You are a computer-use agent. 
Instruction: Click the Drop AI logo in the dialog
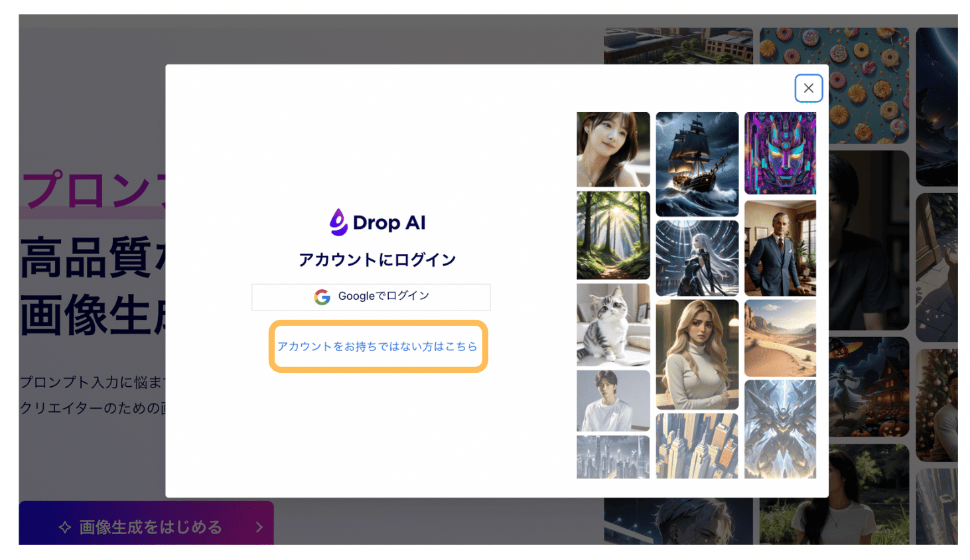378,222
